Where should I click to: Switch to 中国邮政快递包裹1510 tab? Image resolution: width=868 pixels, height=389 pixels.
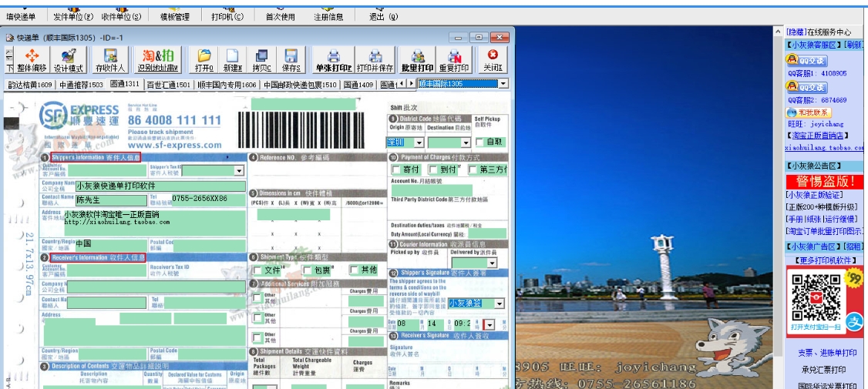pos(300,85)
